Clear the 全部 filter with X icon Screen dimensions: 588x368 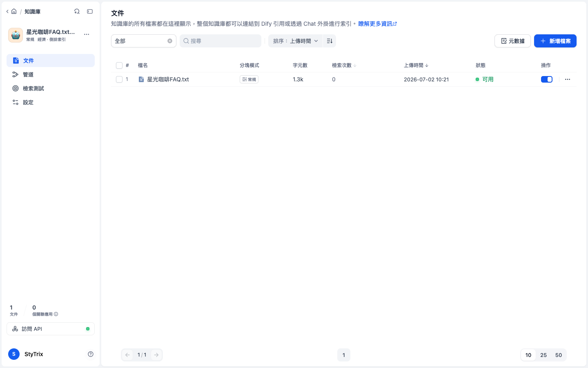[170, 41]
